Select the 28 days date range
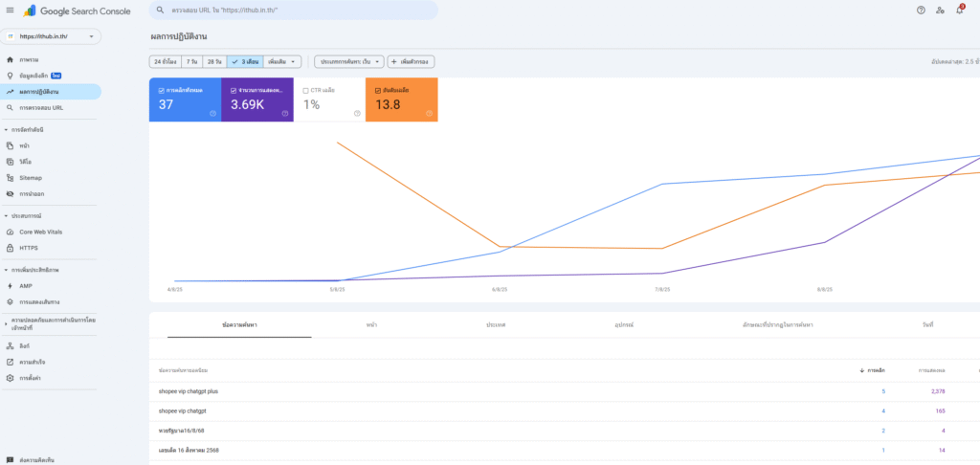This screenshot has height=465, width=980. (214, 62)
